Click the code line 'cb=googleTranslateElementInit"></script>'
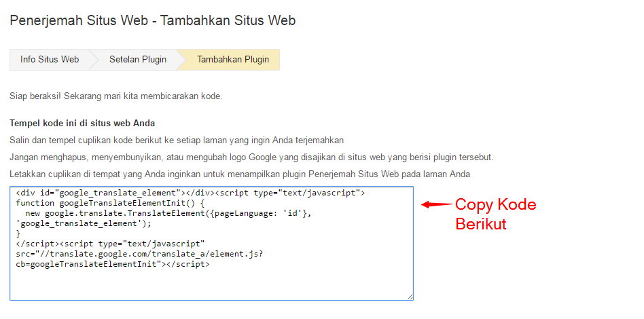Screen dimensions: 644x319 click(x=113, y=265)
